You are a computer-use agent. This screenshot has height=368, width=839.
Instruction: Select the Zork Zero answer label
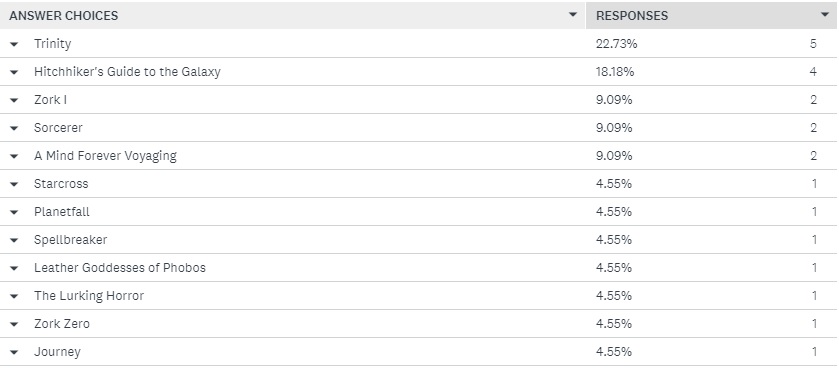click(62, 324)
